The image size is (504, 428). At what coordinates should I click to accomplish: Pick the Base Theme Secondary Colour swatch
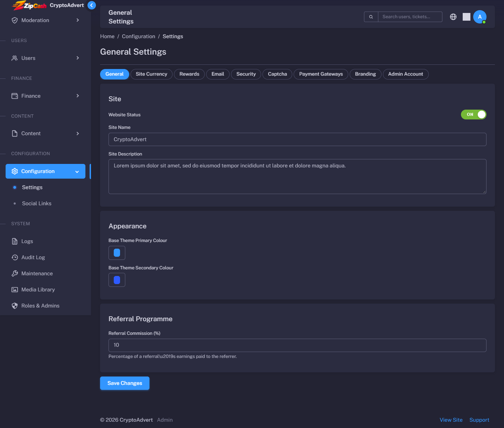117,280
